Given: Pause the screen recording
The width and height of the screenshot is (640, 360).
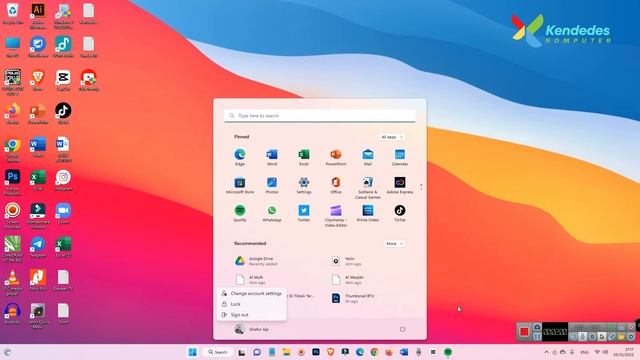Looking at the screenshot, I should 537,336.
